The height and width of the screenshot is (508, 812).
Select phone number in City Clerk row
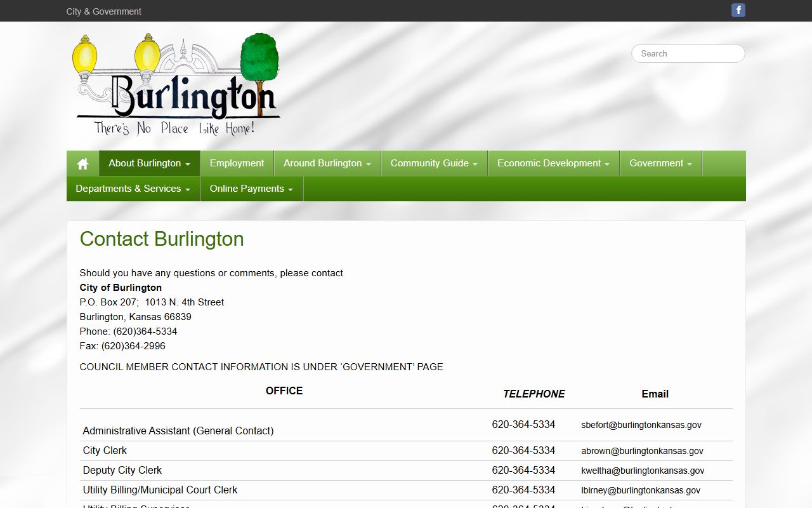coord(523,450)
